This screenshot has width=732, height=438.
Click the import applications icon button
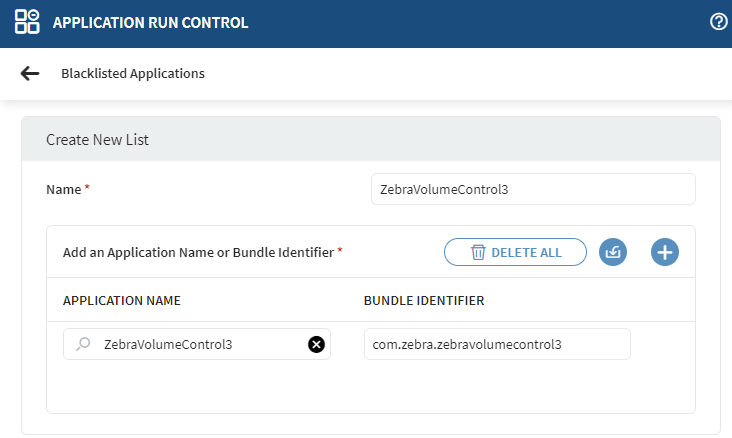coord(613,252)
